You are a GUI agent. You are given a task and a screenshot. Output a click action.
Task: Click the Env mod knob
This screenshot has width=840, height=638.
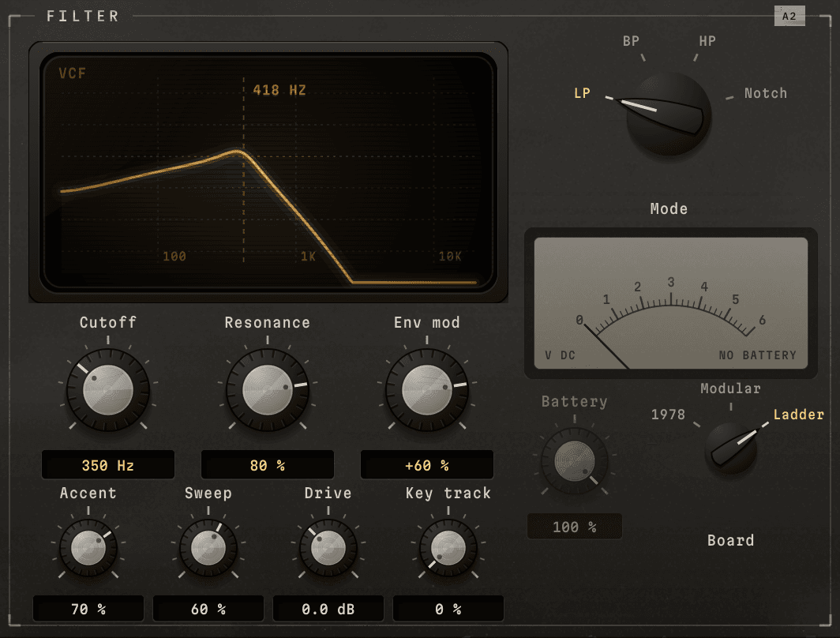pyautogui.click(x=427, y=390)
